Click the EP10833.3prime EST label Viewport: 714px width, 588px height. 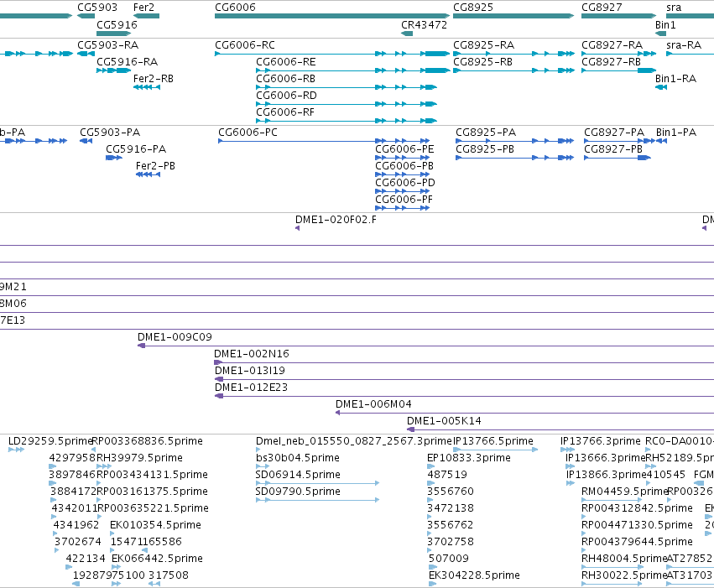click(468, 458)
